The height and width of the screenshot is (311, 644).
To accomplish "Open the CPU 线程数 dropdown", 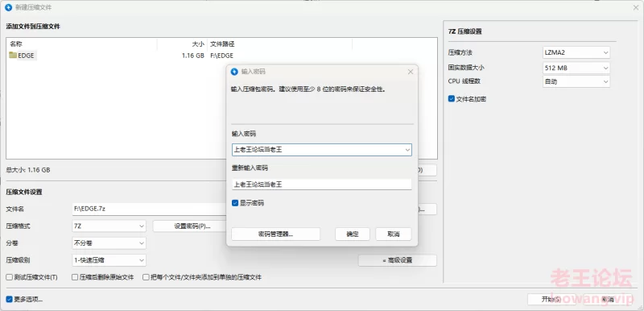I will tap(576, 81).
